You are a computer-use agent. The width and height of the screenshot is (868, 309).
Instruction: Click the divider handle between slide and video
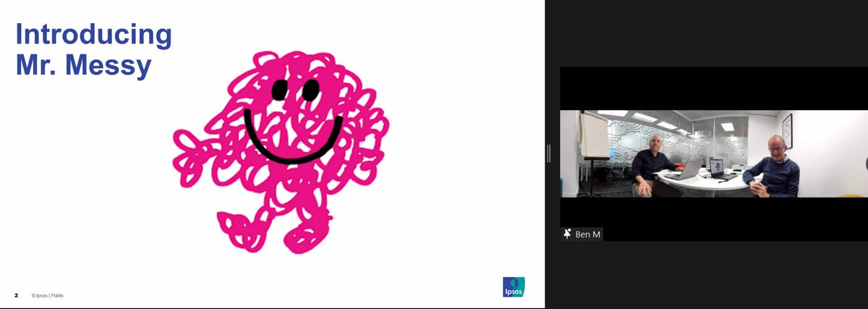pyautogui.click(x=550, y=153)
